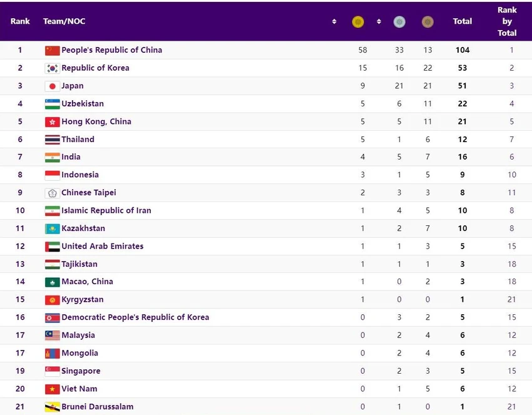
Task: Click the Uzbekistan flag icon
Action: [52, 104]
